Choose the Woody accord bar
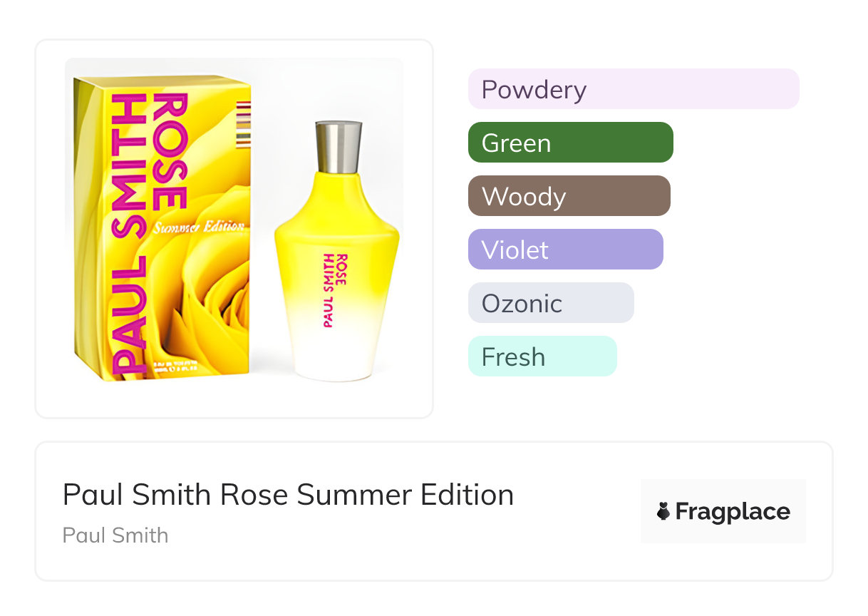Screen dimensions: 868x616 tap(569, 196)
